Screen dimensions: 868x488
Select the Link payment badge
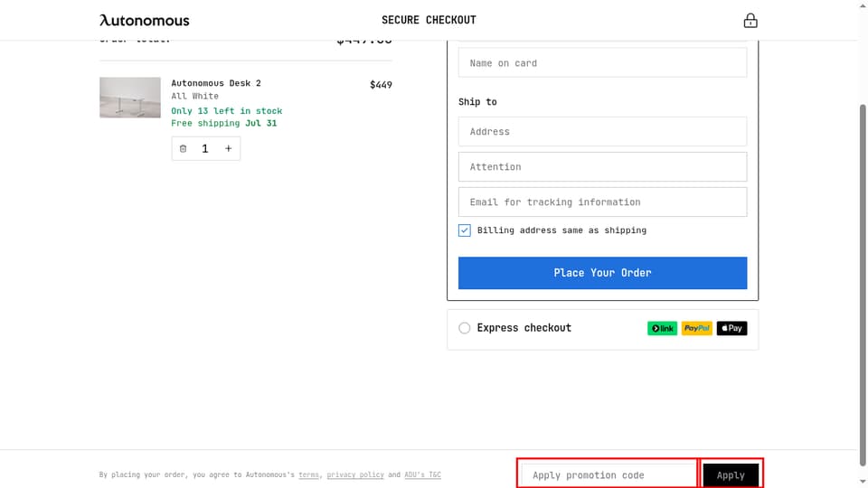(x=662, y=328)
